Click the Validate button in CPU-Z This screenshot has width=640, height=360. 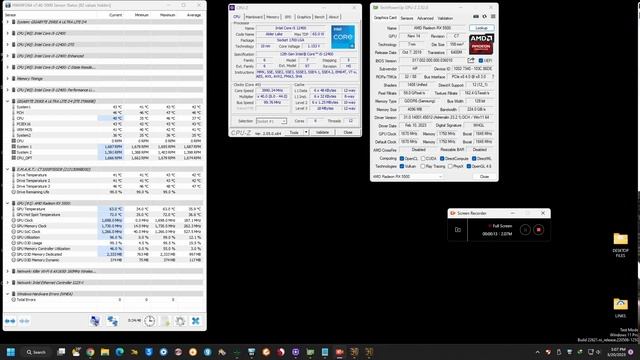pos(322,132)
